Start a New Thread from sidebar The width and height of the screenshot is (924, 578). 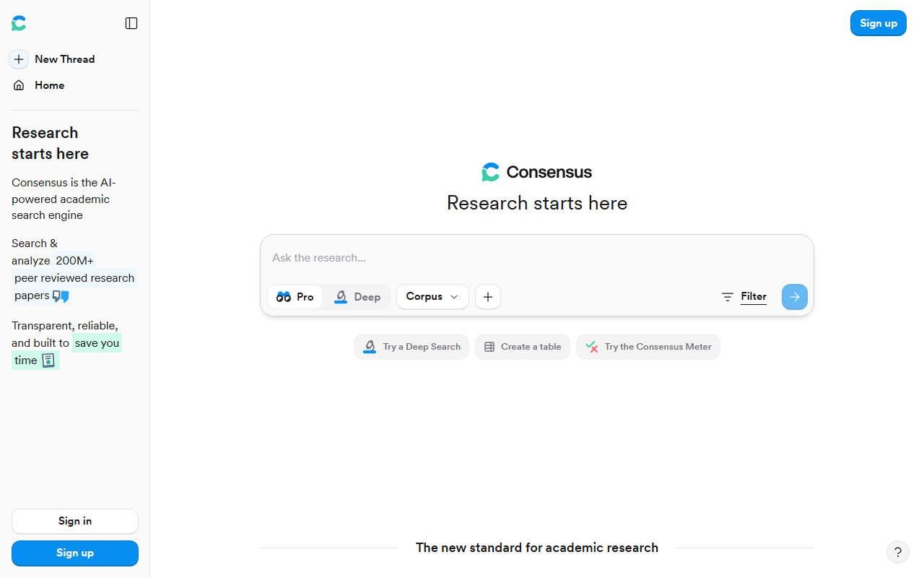[65, 59]
